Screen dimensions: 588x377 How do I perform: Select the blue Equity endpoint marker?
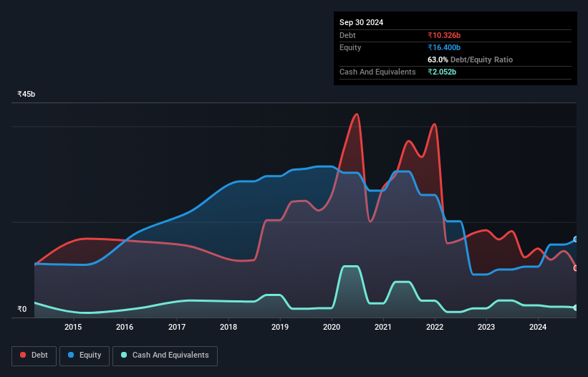[576, 239]
